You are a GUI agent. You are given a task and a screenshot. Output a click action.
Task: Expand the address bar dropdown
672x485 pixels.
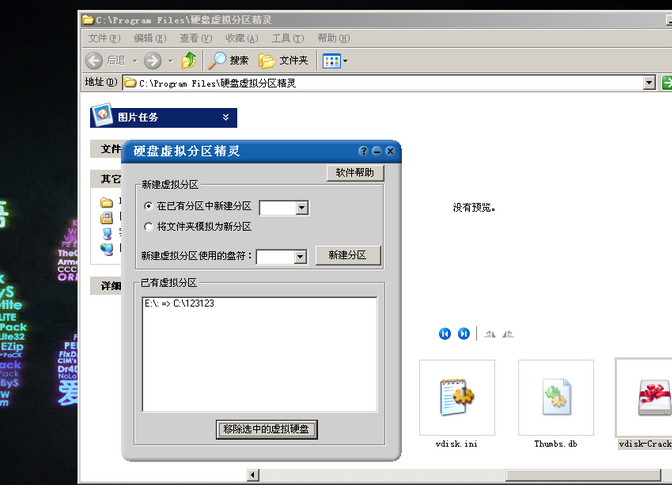coord(649,82)
